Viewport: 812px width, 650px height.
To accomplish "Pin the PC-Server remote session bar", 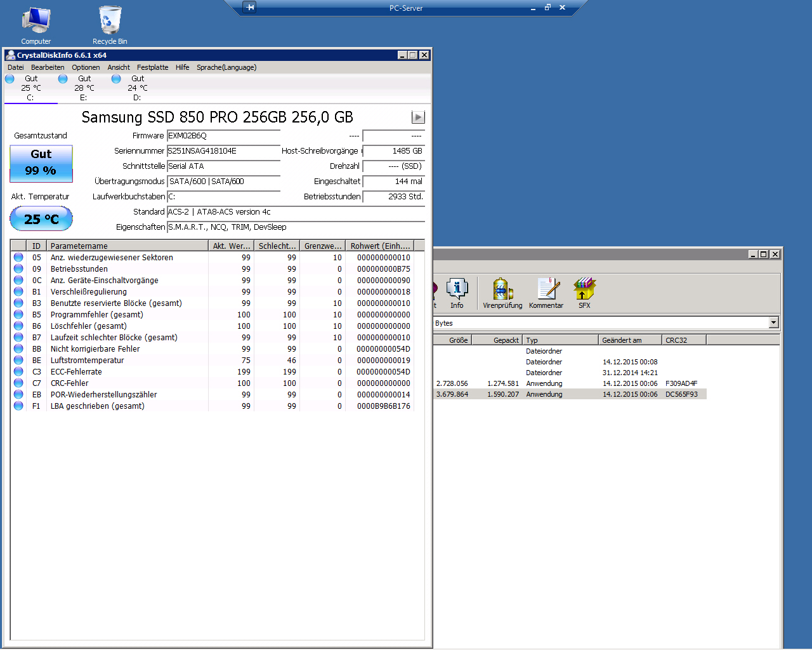I will click(x=250, y=8).
